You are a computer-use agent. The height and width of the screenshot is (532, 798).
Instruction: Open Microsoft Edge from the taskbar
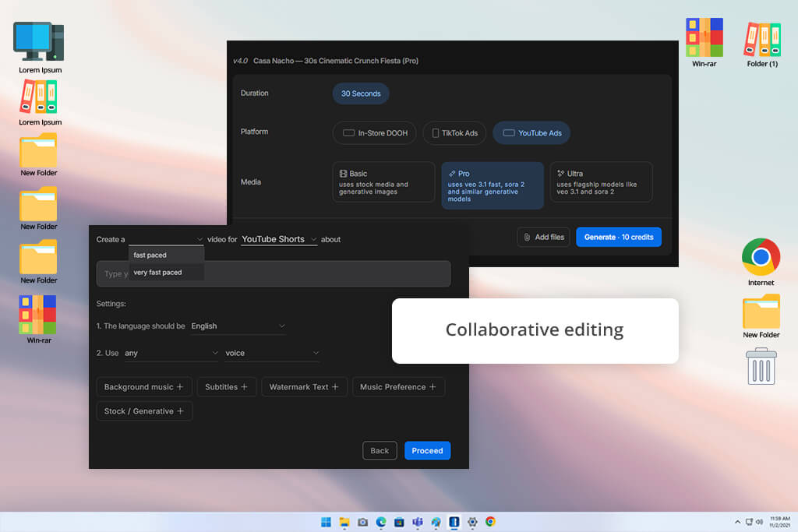tap(380, 522)
